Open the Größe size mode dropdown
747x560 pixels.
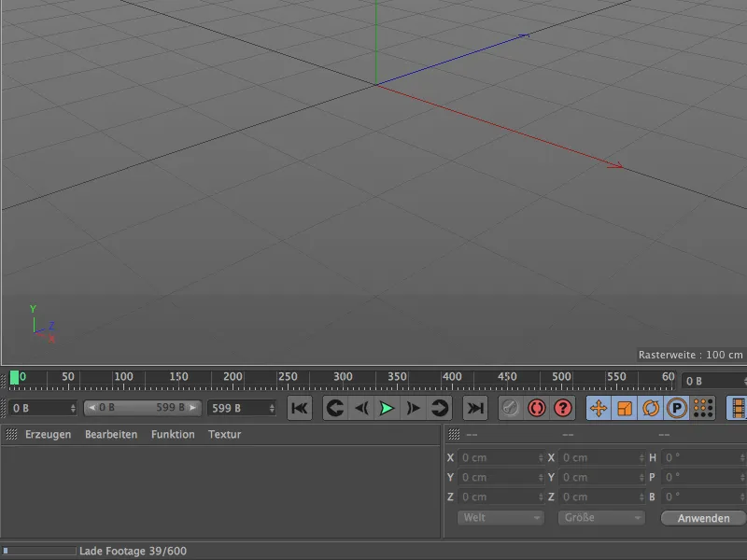click(601, 517)
